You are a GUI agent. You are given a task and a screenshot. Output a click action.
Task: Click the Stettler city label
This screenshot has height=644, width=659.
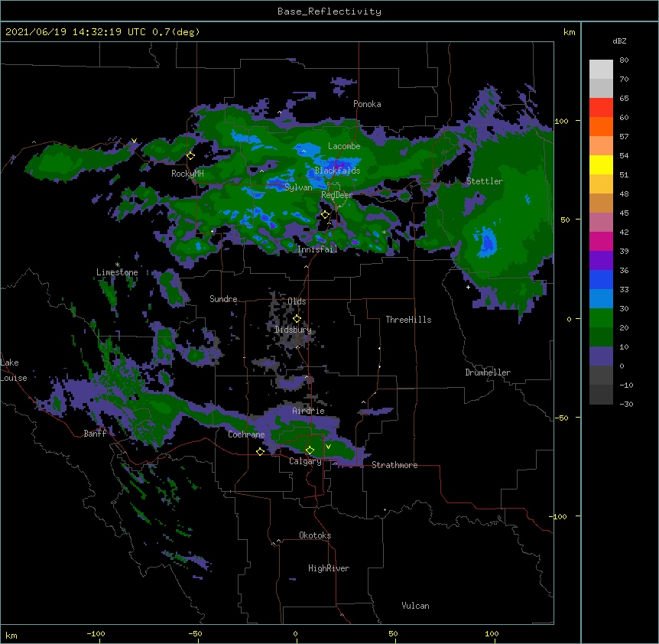(x=484, y=181)
